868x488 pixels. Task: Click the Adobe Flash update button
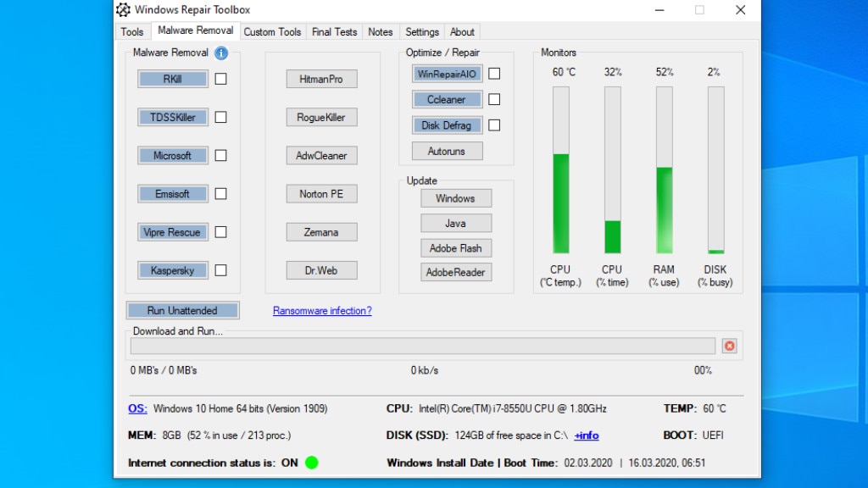(456, 248)
